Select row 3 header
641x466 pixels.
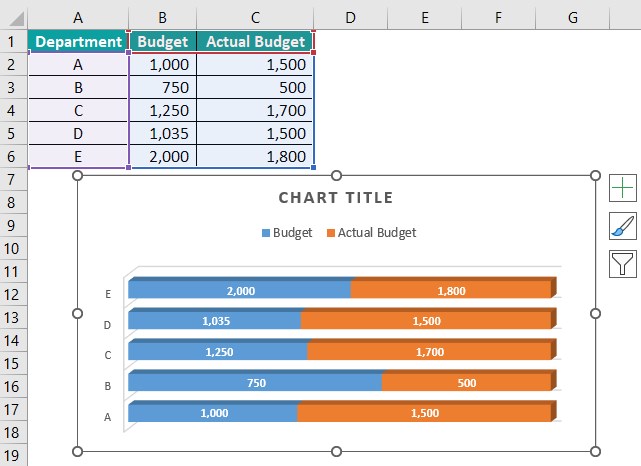point(13,87)
